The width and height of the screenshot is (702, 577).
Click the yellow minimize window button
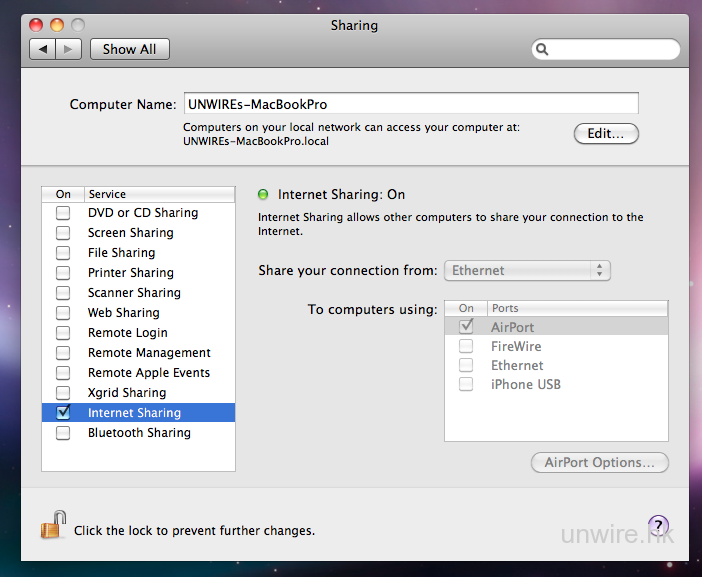click(x=56, y=24)
